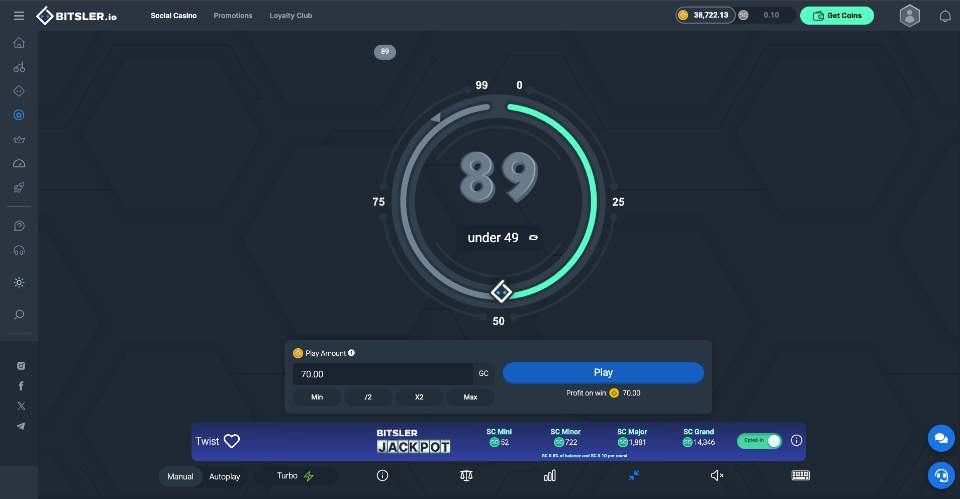Swap roll direction next to under 49
This screenshot has width=960, height=499.
click(533, 238)
